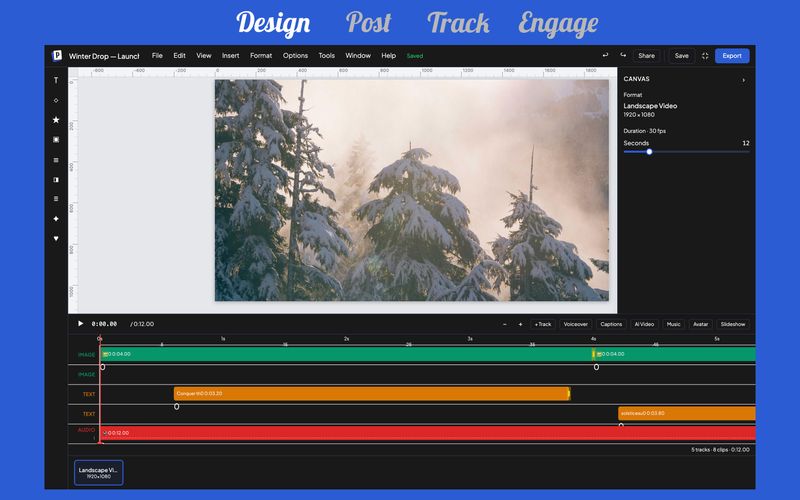Switch to the Engage tab in the header
This screenshot has width=800, height=500.
point(558,23)
